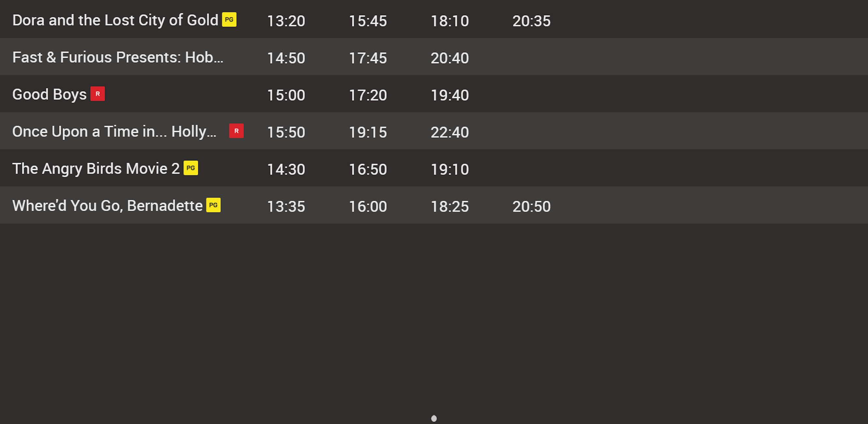This screenshot has width=868, height=424.
Task: Open Where'd You Go, Bernadette title
Action: tap(108, 206)
